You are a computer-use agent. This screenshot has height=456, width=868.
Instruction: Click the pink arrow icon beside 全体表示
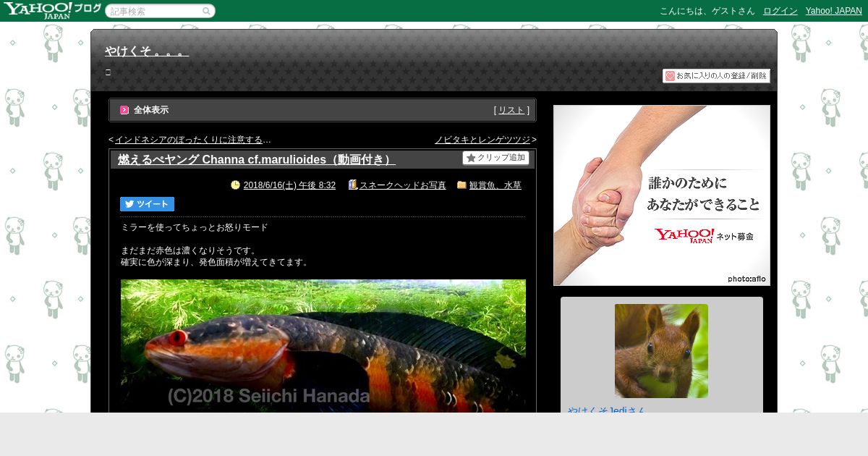(x=124, y=110)
